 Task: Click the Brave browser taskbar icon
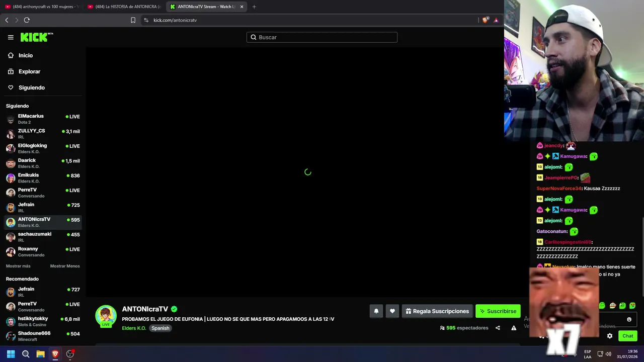[x=55, y=354]
